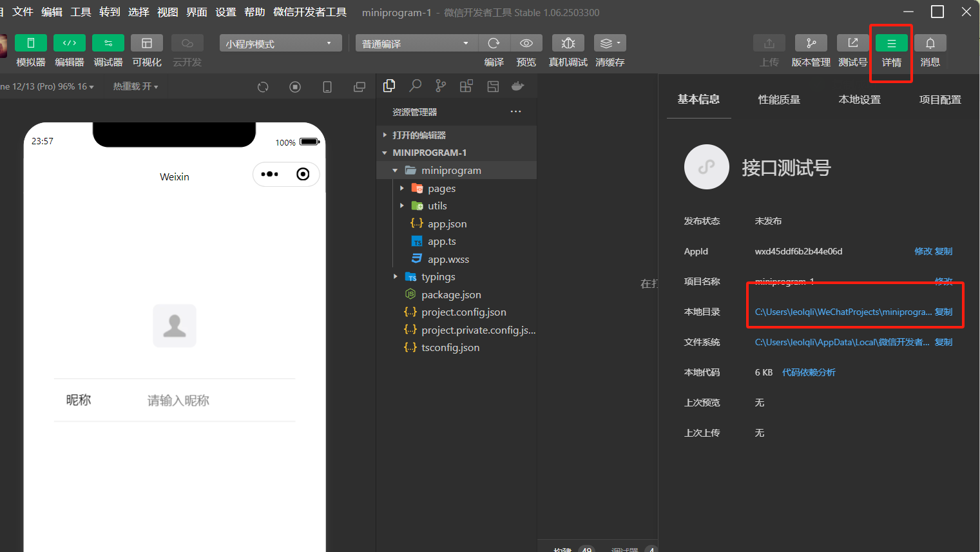This screenshot has height=552, width=980.
Task: Copy the 本地目录 path via 复制
Action: coord(943,312)
